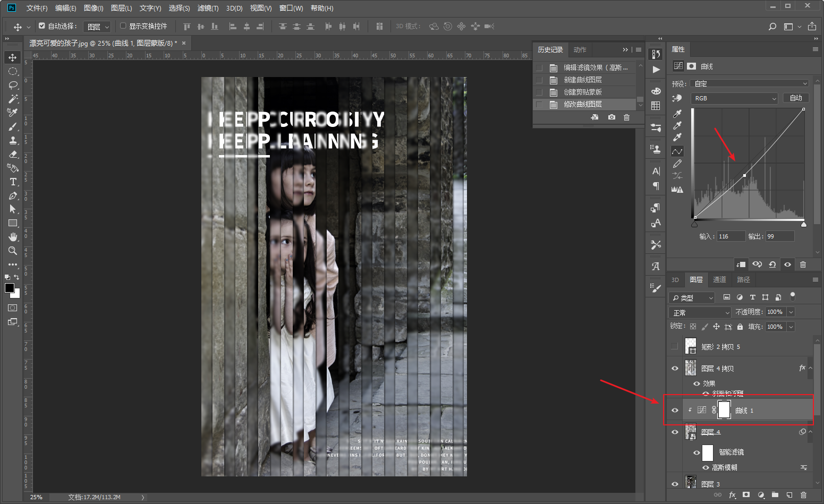Collapse effects of 图层 4 拷贝 layer
Screen dimensions: 824x504
pos(810,368)
